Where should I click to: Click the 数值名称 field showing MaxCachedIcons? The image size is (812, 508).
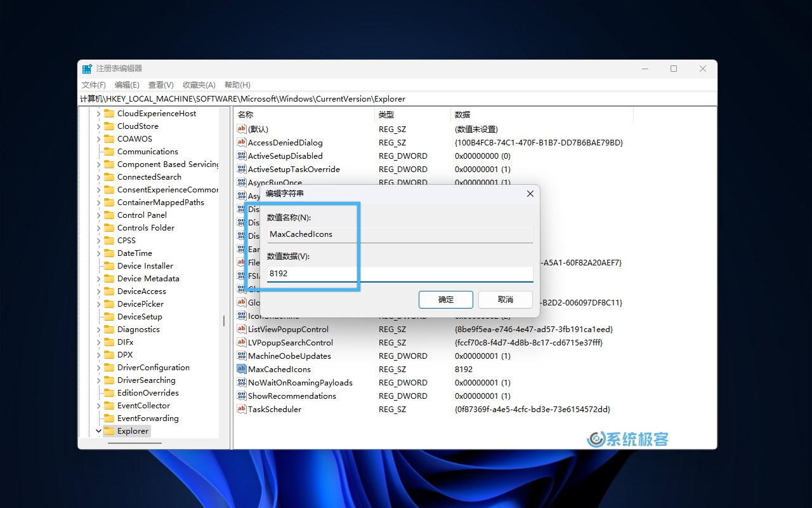click(x=400, y=234)
